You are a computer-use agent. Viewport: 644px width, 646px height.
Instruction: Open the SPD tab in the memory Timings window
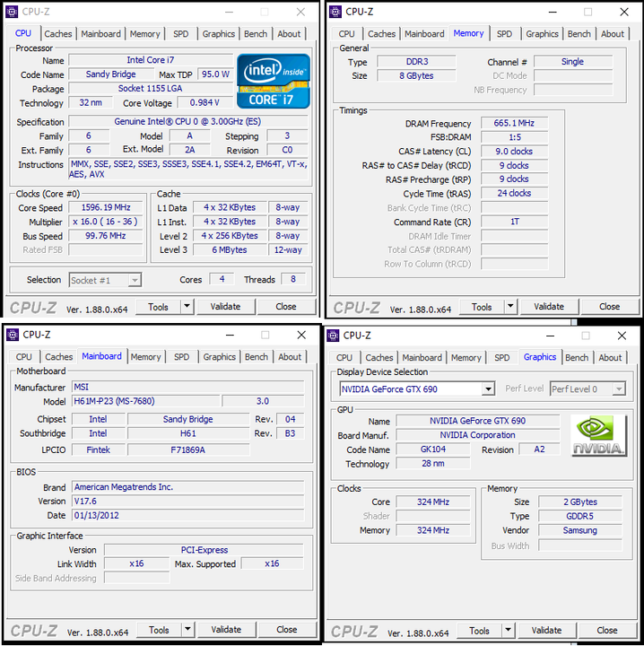point(504,34)
